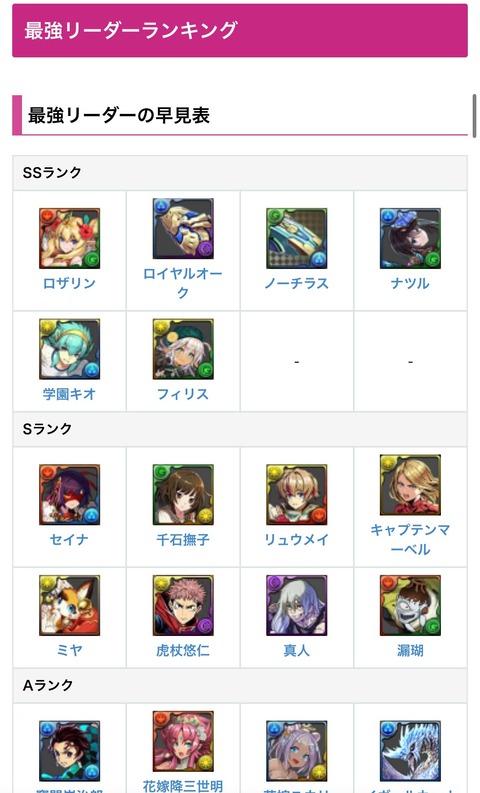Select the セイナ character icon
480x793 pixels.
point(69,495)
